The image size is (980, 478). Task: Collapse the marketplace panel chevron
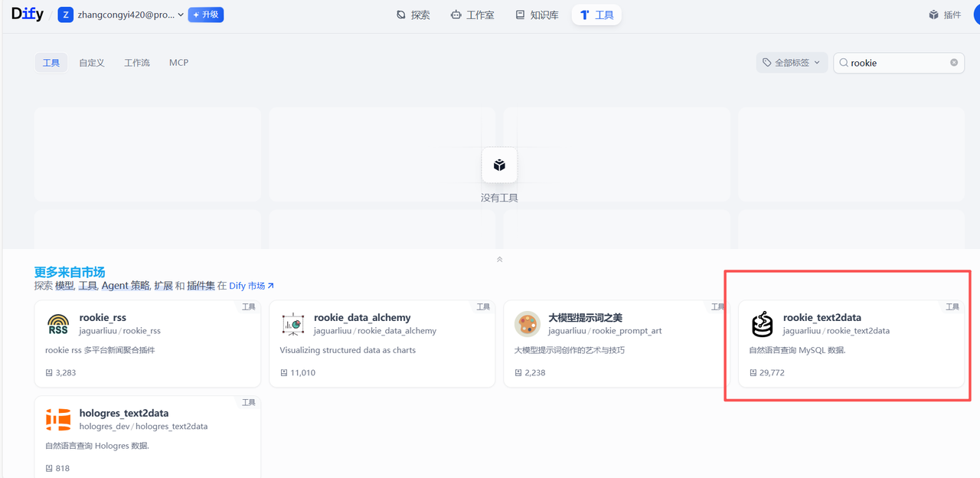click(x=499, y=259)
